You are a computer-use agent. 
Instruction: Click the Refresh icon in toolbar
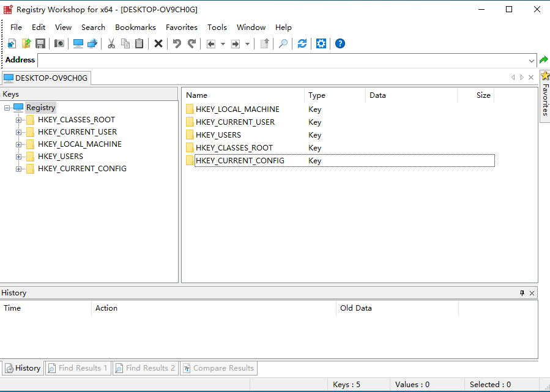point(302,43)
